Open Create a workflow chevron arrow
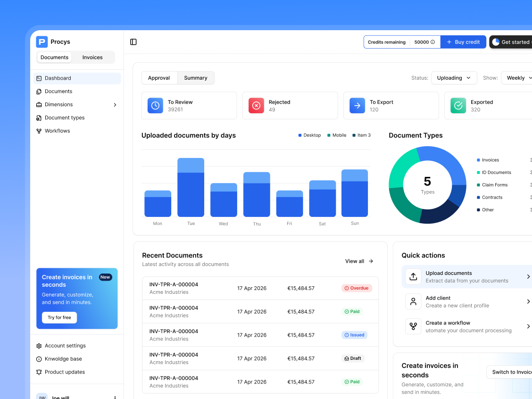The height and width of the screenshot is (399, 532). 528,326
